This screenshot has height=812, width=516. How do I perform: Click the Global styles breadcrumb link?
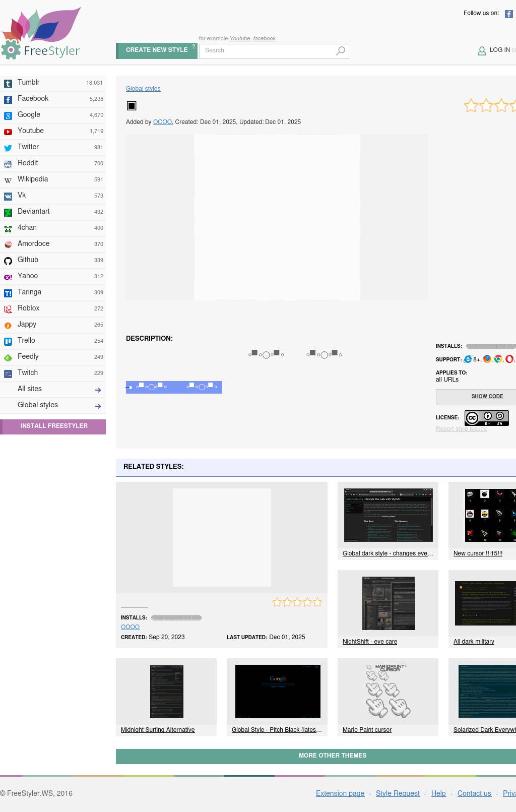coord(143,89)
